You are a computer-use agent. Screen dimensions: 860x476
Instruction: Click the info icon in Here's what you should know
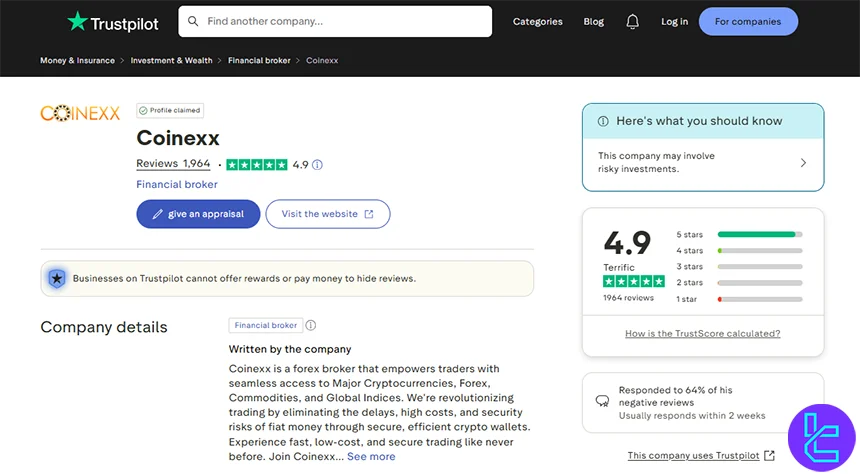(603, 121)
